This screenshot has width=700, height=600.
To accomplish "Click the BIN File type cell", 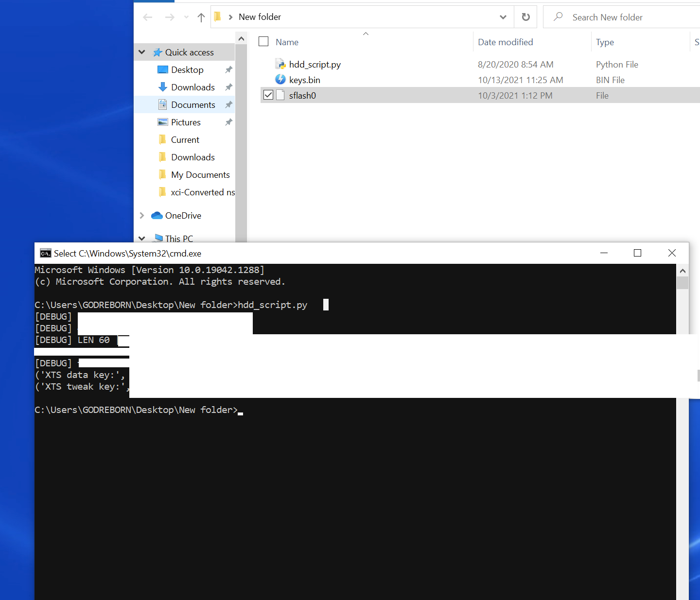I will (610, 80).
